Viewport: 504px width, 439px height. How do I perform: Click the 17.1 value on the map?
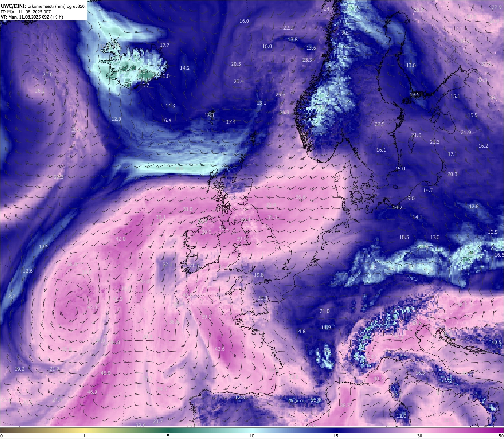coord(452,154)
